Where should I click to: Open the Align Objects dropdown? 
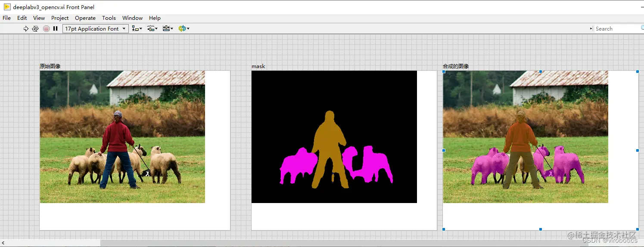tap(137, 28)
